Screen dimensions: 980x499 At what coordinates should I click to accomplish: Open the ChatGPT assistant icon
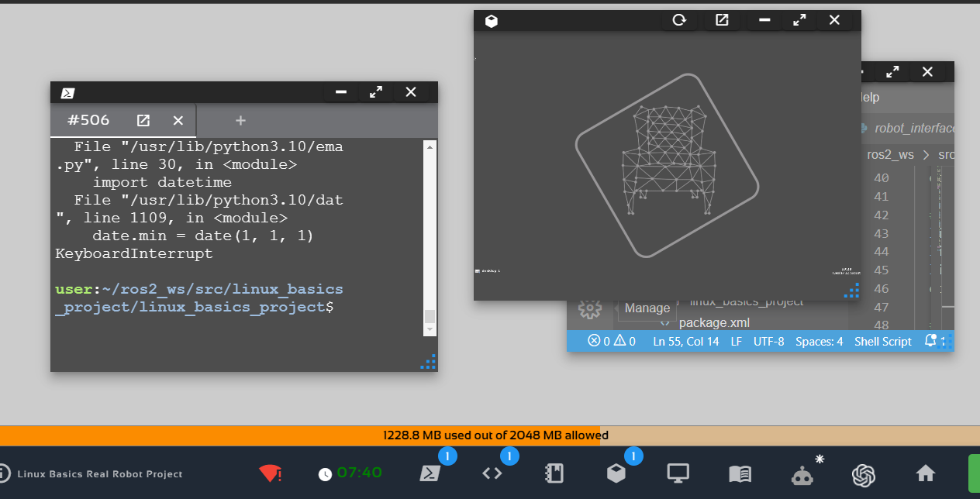pyautogui.click(x=864, y=473)
